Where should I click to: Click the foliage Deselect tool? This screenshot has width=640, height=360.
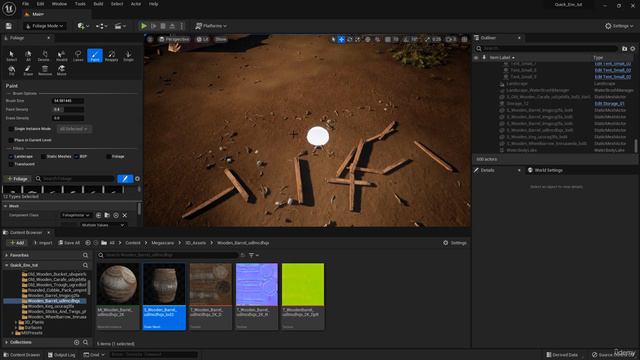44,56
